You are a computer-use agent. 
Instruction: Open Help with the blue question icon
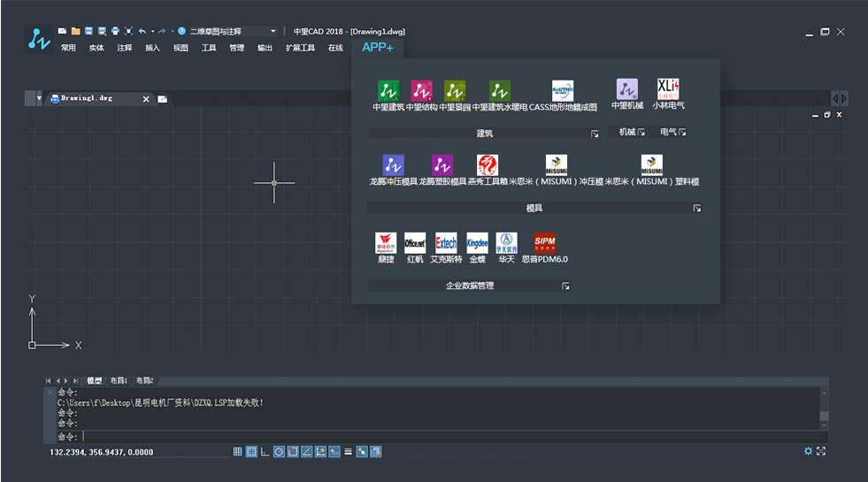181,31
